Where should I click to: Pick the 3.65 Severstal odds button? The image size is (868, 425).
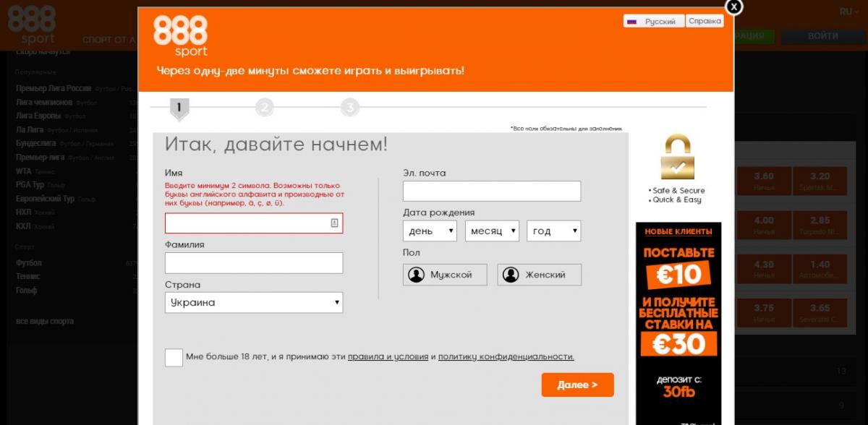820,313
